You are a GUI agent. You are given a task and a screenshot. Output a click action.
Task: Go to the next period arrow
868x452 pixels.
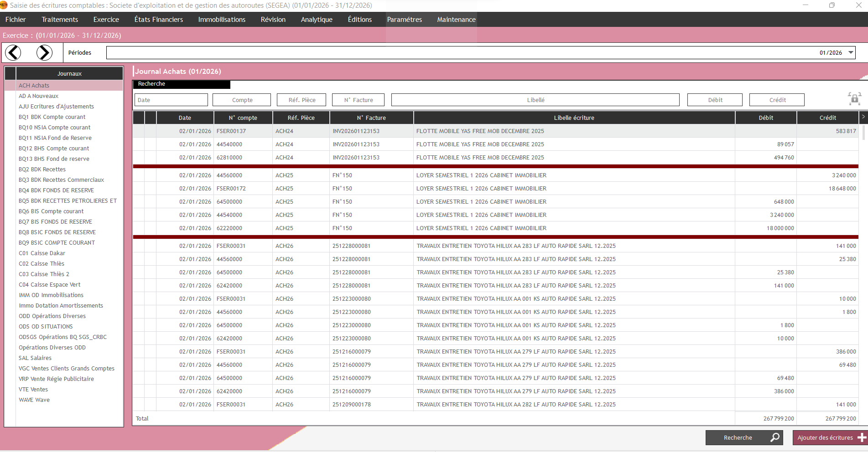tap(44, 53)
